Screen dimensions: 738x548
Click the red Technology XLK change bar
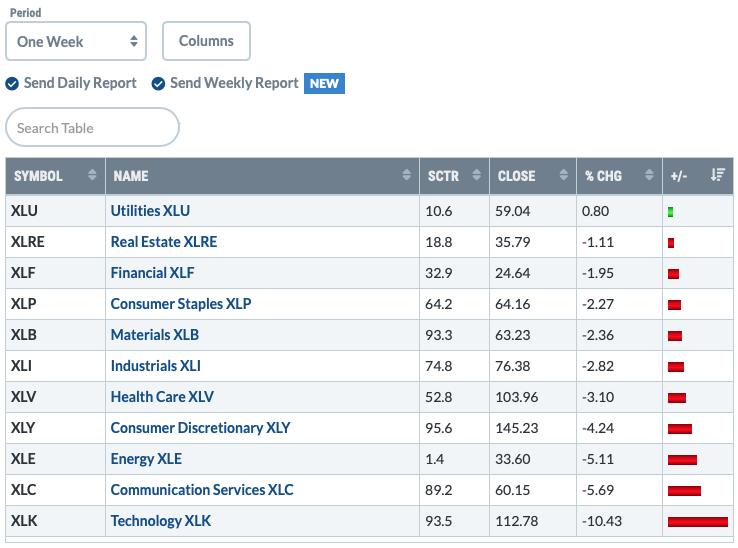[698, 521]
